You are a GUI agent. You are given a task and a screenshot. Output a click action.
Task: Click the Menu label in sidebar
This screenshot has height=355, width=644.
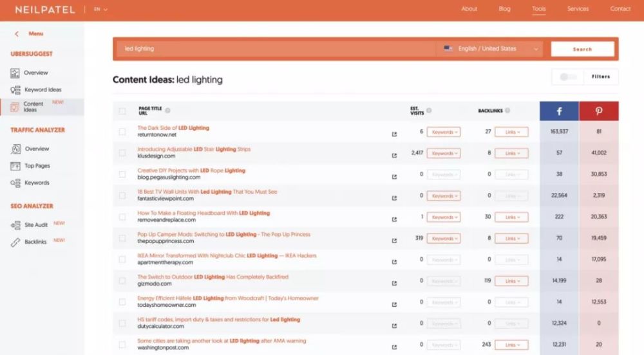click(35, 34)
